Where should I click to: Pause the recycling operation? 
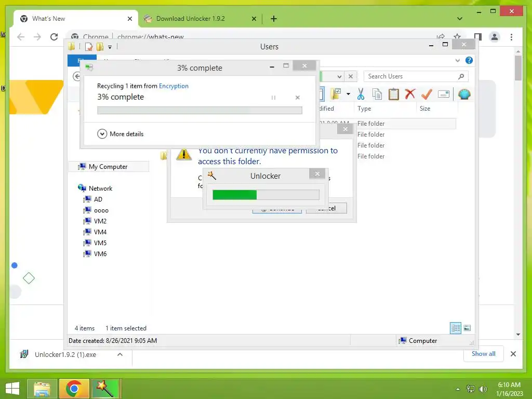click(x=273, y=98)
